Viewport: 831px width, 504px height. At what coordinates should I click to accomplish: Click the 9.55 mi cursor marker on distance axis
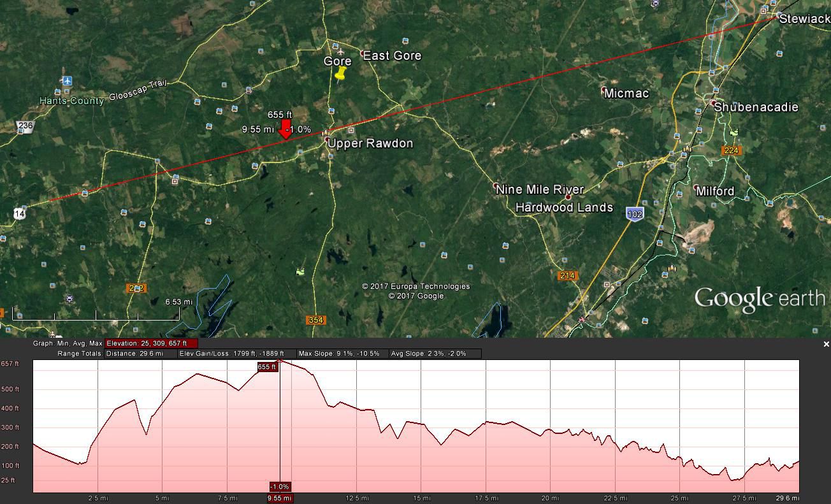[x=280, y=498]
